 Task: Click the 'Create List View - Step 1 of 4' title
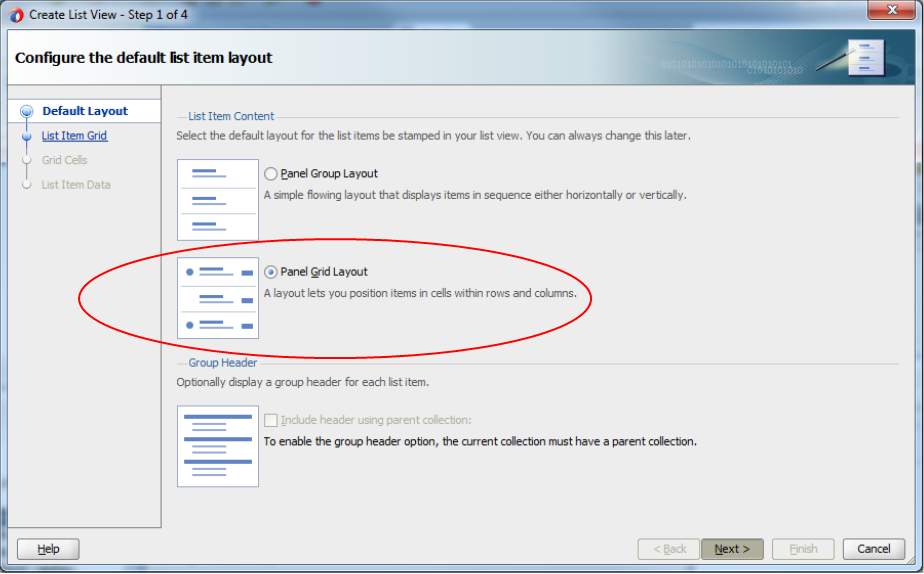tap(108, 15)
